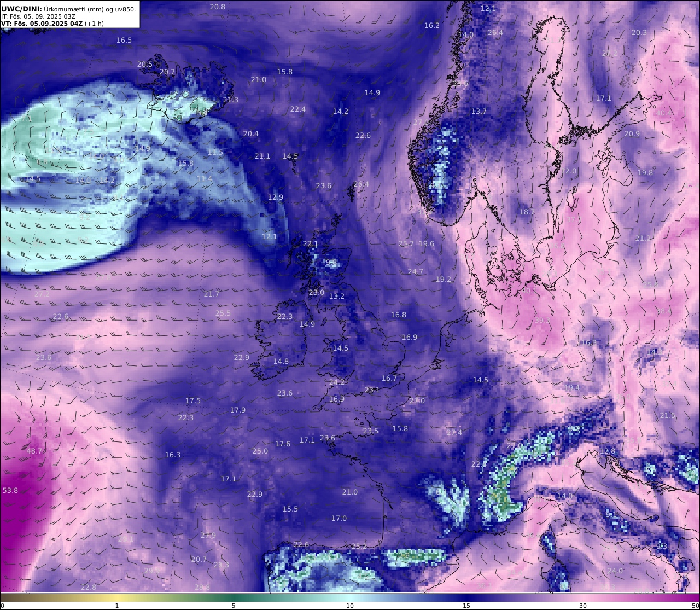Click the map value '21.2'
Viewport: 700px width, 610px height.
point(643,239)
